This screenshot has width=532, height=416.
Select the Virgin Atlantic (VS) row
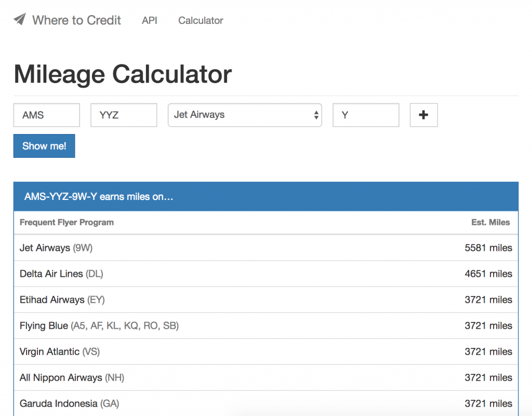point(266,352)
